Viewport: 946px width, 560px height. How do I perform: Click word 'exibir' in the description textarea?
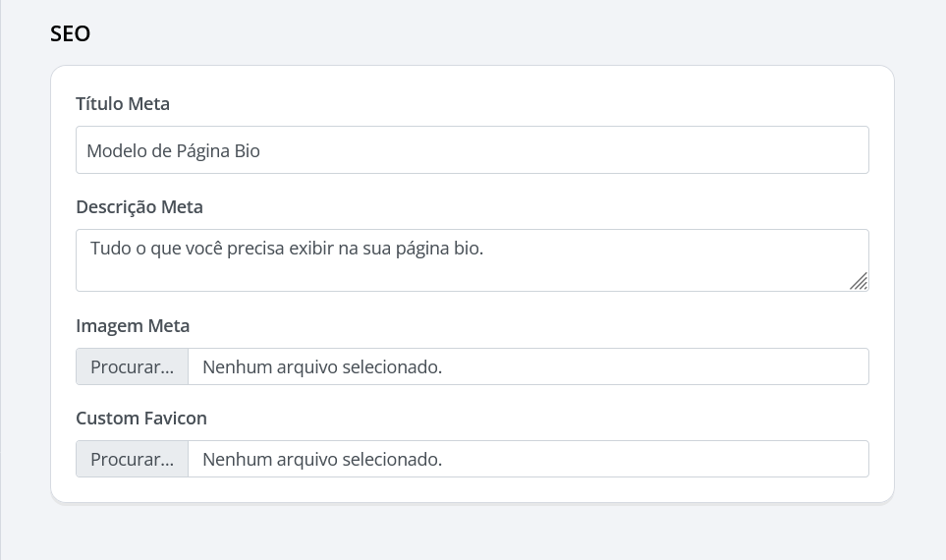tap(312, 249)
